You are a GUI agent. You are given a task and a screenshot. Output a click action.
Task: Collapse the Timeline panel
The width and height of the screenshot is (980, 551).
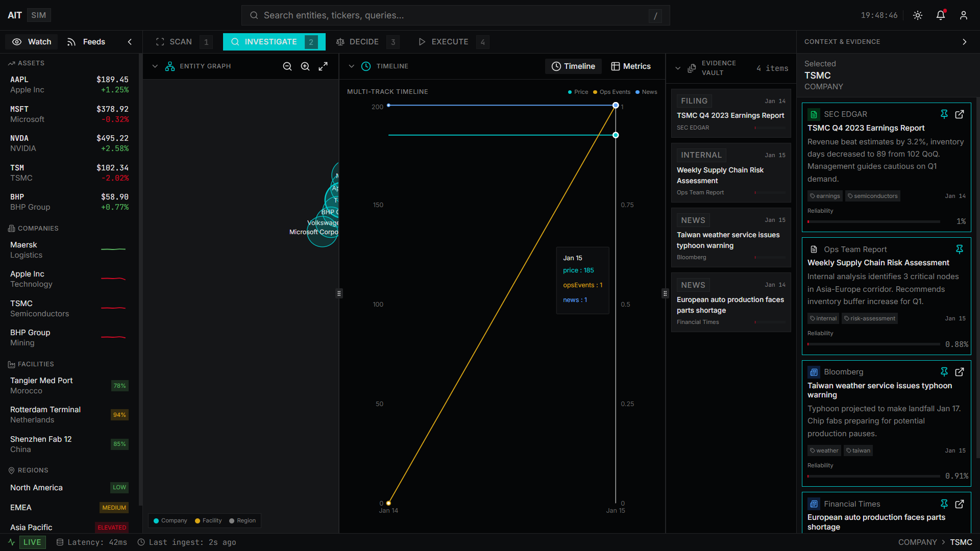click(352, 66)
